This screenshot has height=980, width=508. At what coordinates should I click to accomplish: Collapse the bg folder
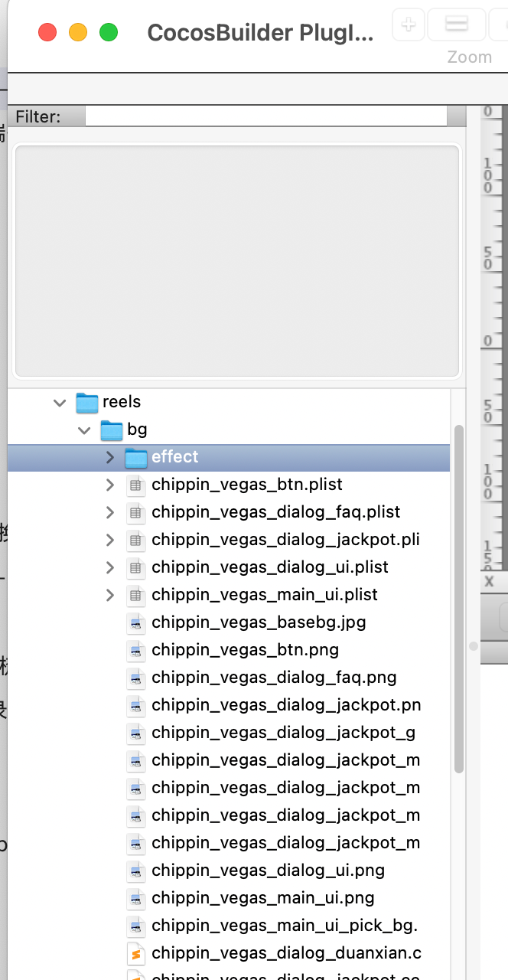(84, 430)
